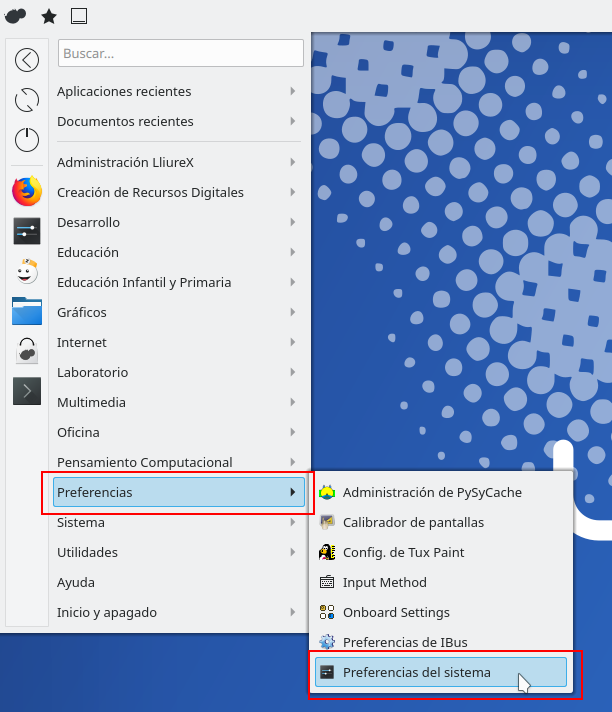
Task: Expand the Inicio y apagado submenu arrow
Action: click(x=293, y=612)
